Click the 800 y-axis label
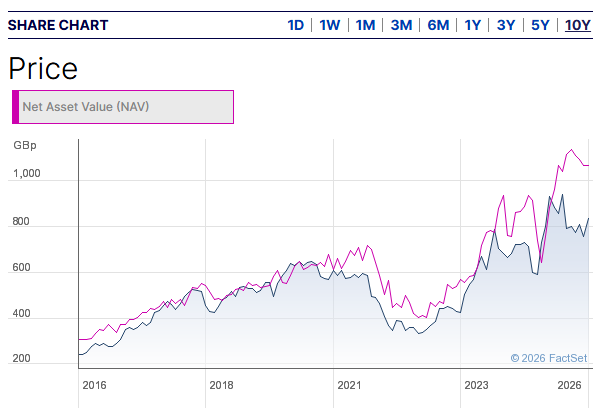Screen dimensions: 603x418 [x=21, y=221]
